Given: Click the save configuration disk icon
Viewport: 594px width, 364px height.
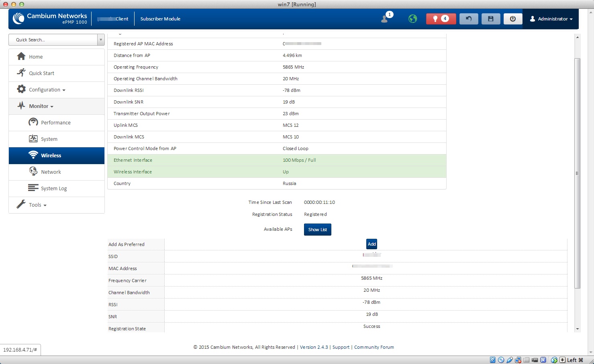Looking at the screenshot, I should pyautogui.click(x=490, y=19).
